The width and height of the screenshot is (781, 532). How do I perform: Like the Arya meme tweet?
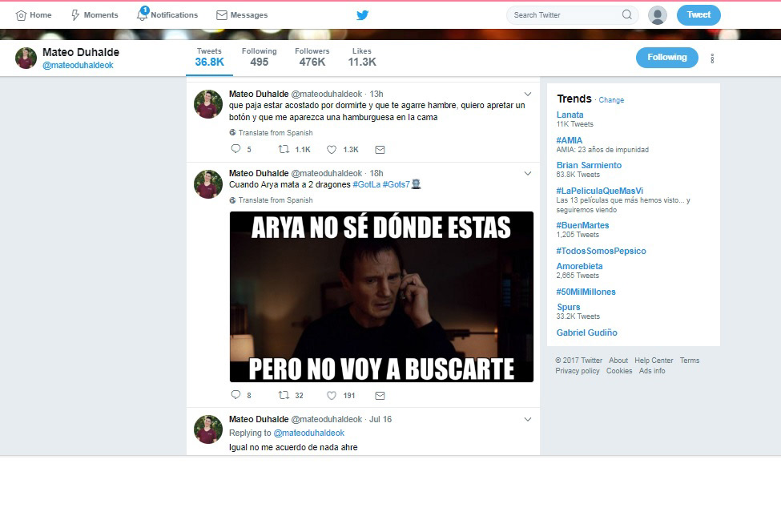332,396
